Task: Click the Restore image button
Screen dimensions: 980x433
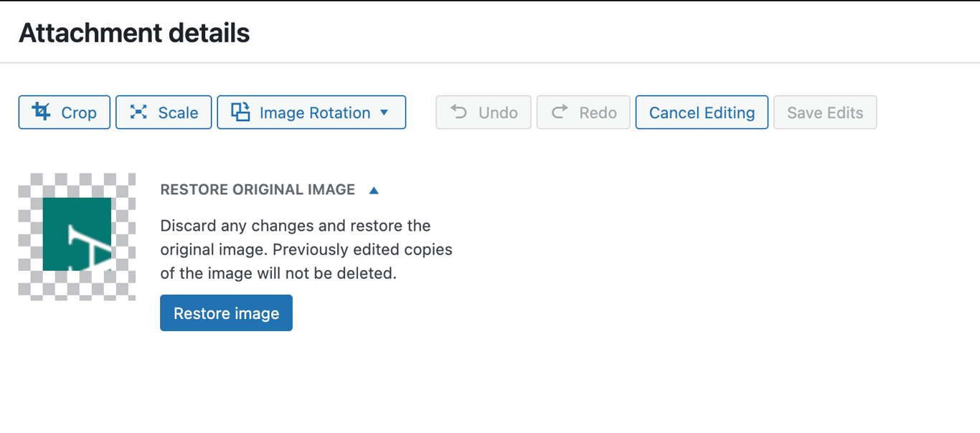Action: pos(226,313)
